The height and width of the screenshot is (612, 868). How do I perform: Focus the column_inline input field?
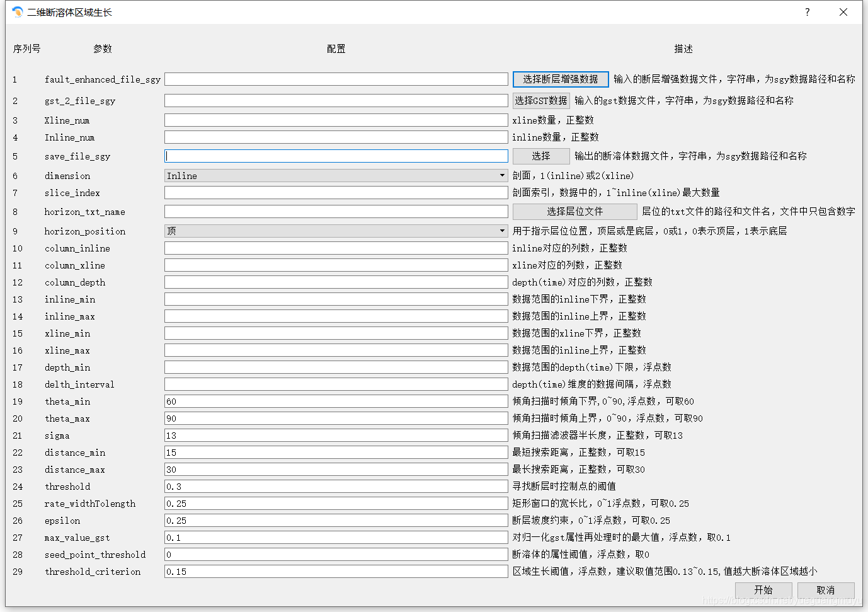coord(336,248)
